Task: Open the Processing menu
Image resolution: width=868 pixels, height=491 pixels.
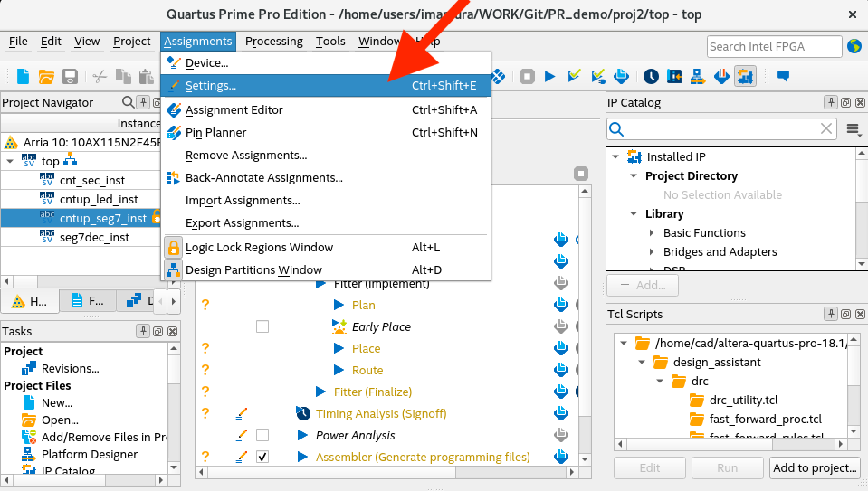Action: [274, 42]
